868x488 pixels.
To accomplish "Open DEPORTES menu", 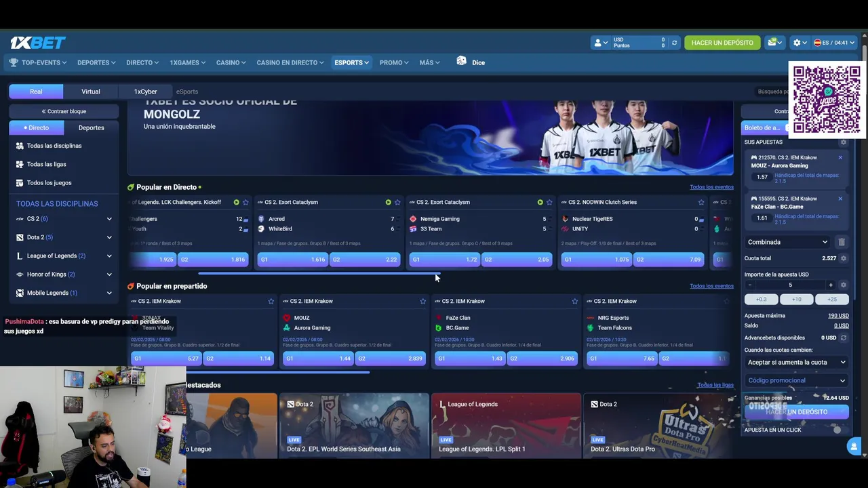I will tap(96, 62).
